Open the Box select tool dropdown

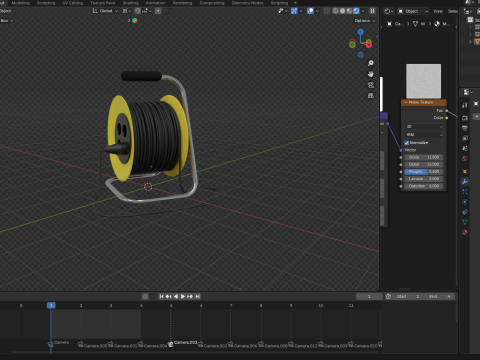pos(6,21)
